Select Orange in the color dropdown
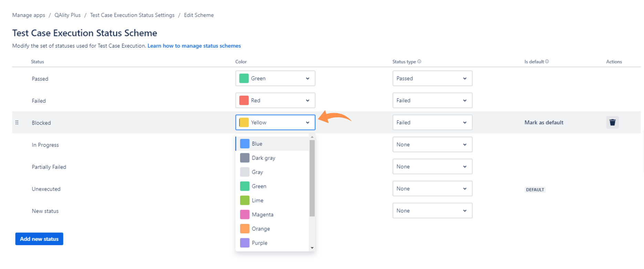 point(272,229)
